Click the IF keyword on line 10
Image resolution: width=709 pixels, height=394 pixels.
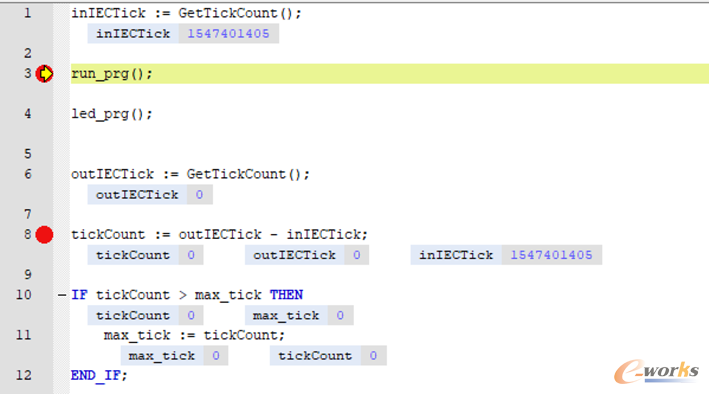[79, 295]
